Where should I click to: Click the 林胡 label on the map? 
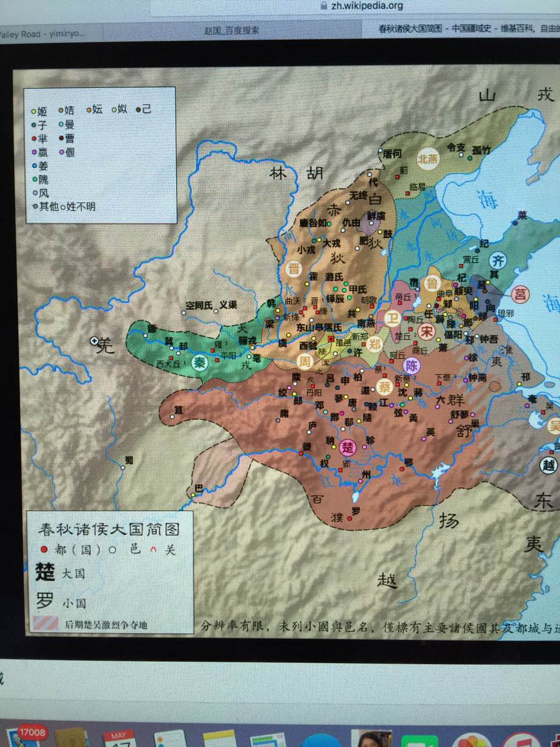296,173
